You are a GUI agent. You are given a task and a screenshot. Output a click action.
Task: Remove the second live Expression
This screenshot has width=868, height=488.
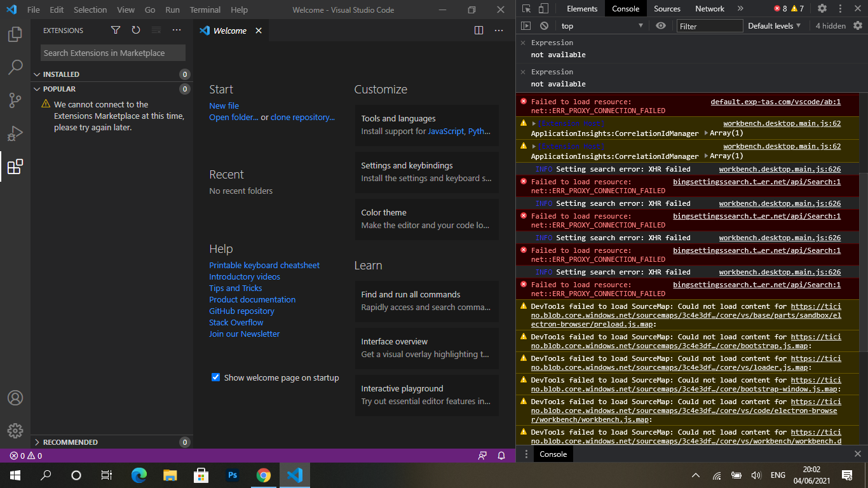click(x=523, y=72)
